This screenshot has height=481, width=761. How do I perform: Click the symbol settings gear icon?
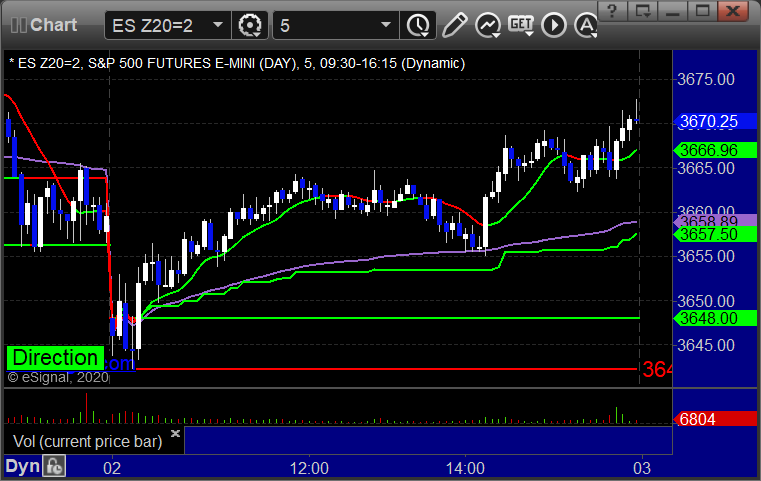[x=250, y=25]
